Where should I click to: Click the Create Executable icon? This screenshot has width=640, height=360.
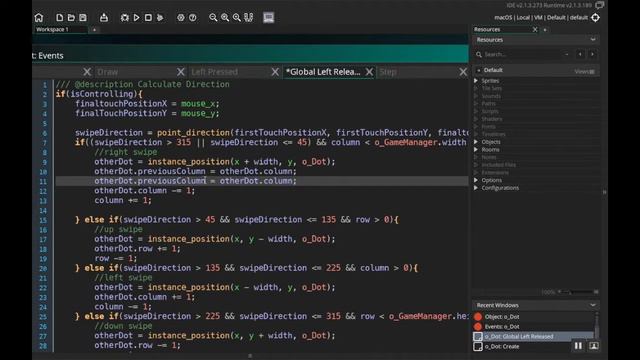(104, 18)
